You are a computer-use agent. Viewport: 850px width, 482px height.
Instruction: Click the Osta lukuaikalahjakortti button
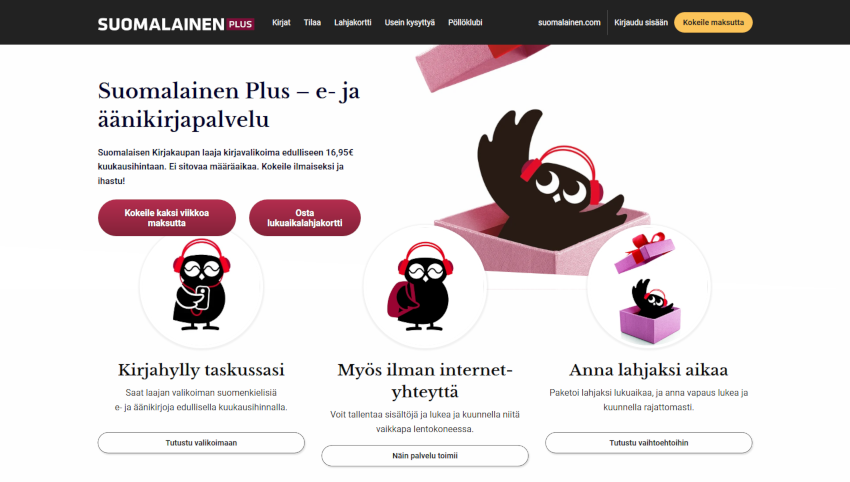click(305, 218)
